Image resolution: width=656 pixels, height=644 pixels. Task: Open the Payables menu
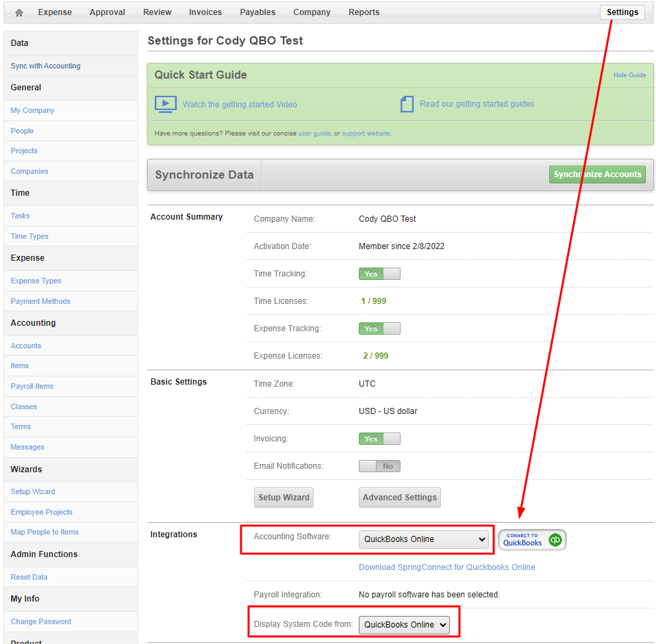(257, 12)
